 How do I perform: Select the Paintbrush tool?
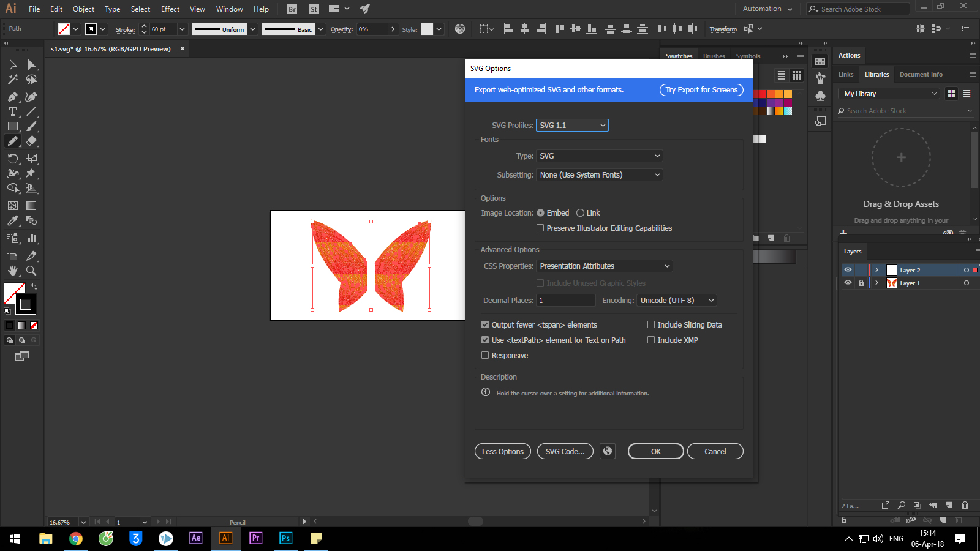(x=31, y=126)
